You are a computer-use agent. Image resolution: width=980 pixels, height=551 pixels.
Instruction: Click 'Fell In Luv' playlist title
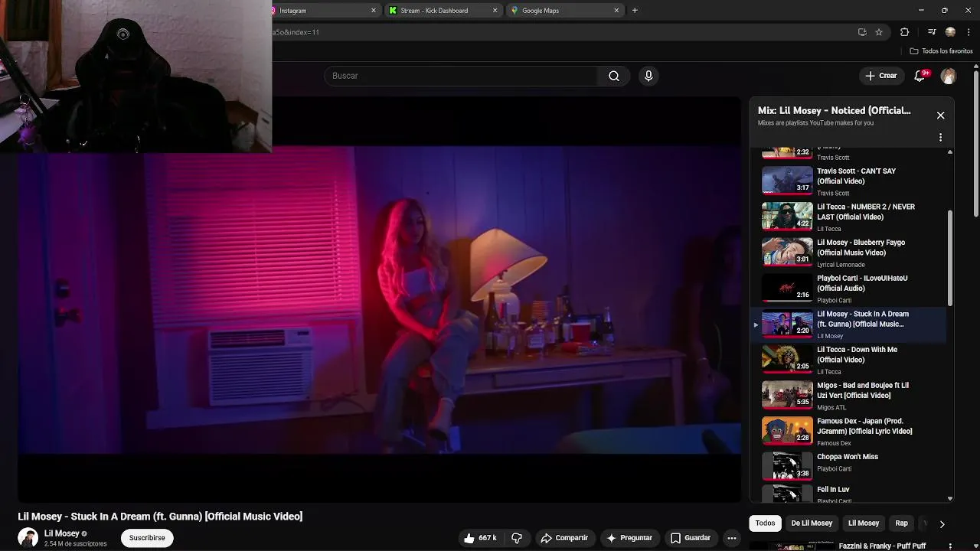click(x=833, y=490)
